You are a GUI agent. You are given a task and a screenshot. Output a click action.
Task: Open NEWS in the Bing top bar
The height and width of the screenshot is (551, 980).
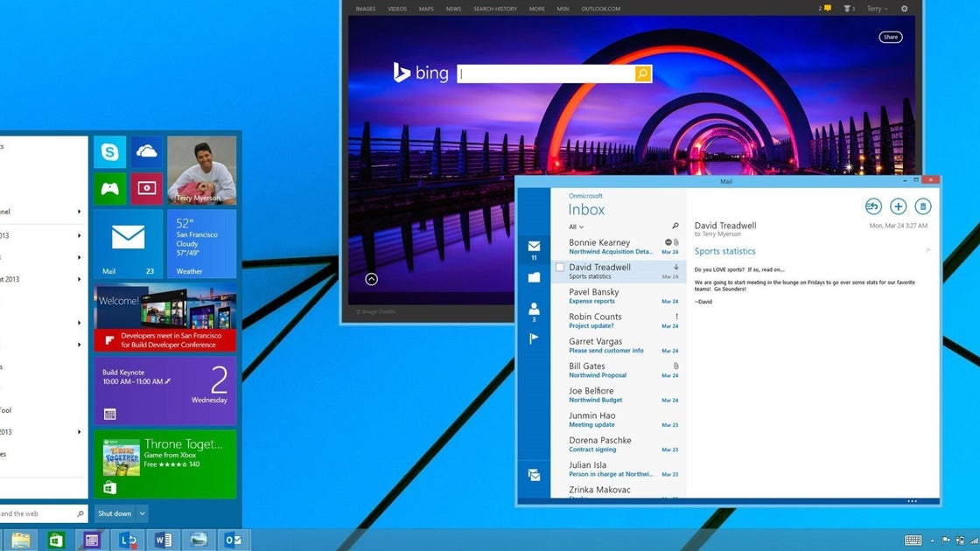453,9
